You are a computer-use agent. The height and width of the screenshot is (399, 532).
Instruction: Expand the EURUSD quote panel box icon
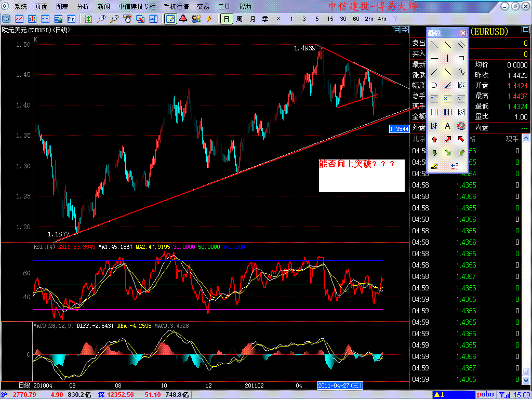coord(525,31)
